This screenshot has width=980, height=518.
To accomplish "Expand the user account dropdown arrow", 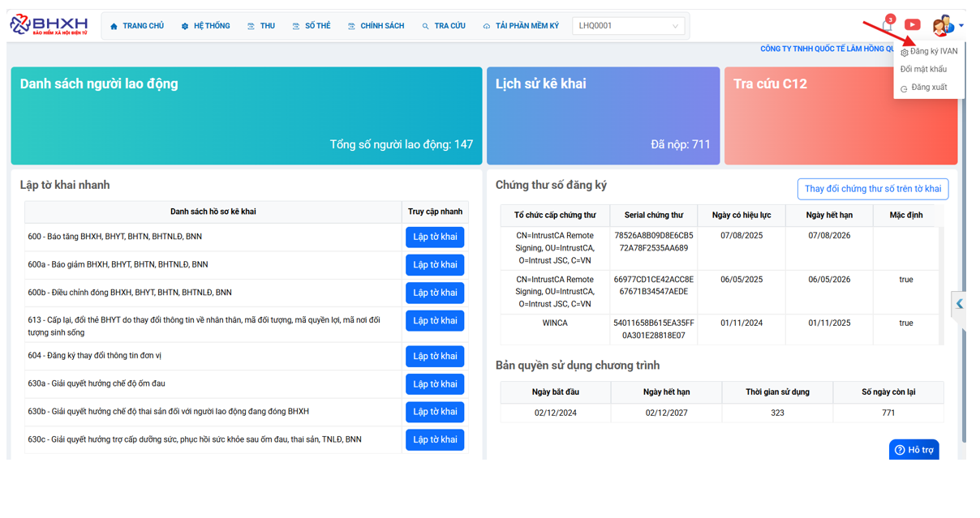I will [x=961, y=26].
